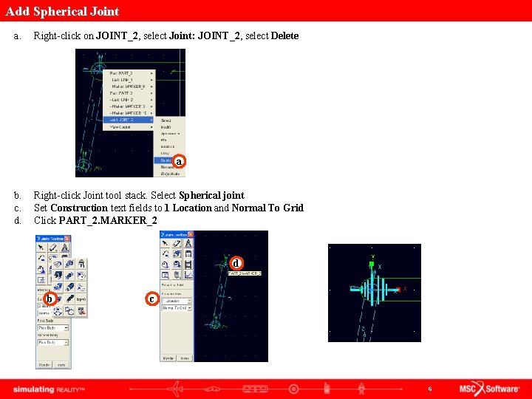The height and width of the screenshot is (399, 532).
Task: Select measure compass tool in viewport-side toolbox
Action: pyautogui.click(x=188, y=243)
